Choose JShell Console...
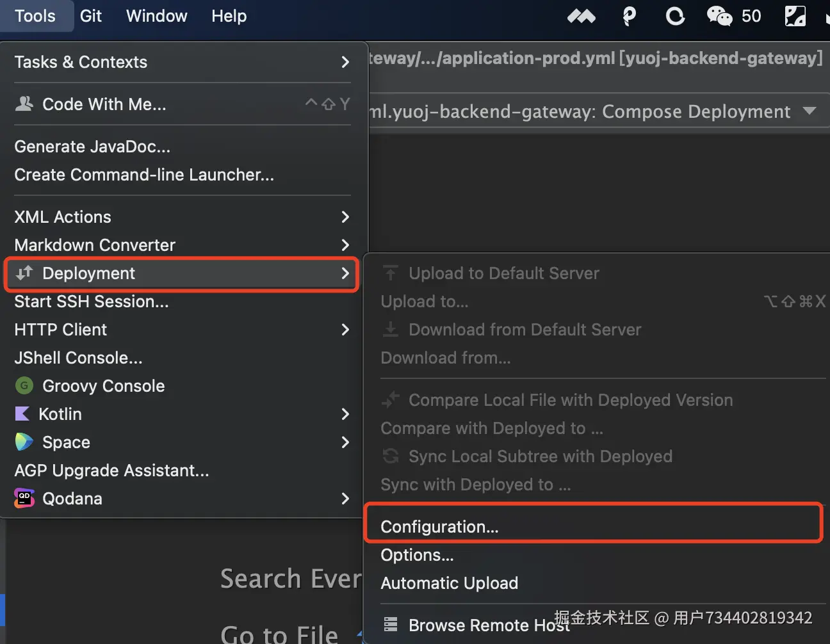Viewport: 830px width, 644px height. [x=183, y=358]
